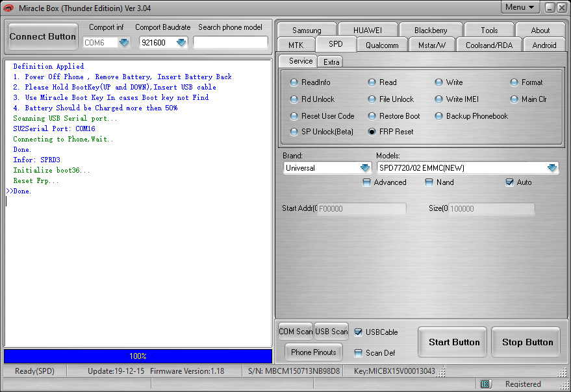Switch to the Qualcomm tab
The image size is (571, 392).
click(x=382, y=45)
